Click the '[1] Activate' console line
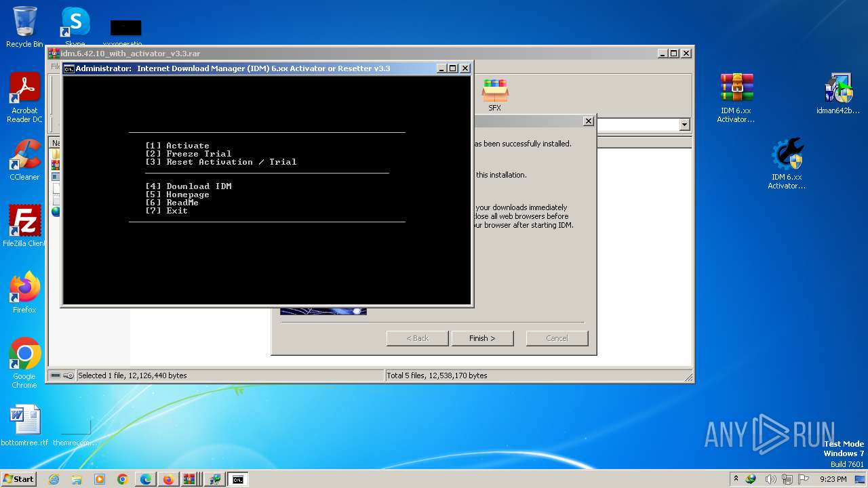Image resolution: width=868 pixels, height=488 pixels. coord(177,146)
